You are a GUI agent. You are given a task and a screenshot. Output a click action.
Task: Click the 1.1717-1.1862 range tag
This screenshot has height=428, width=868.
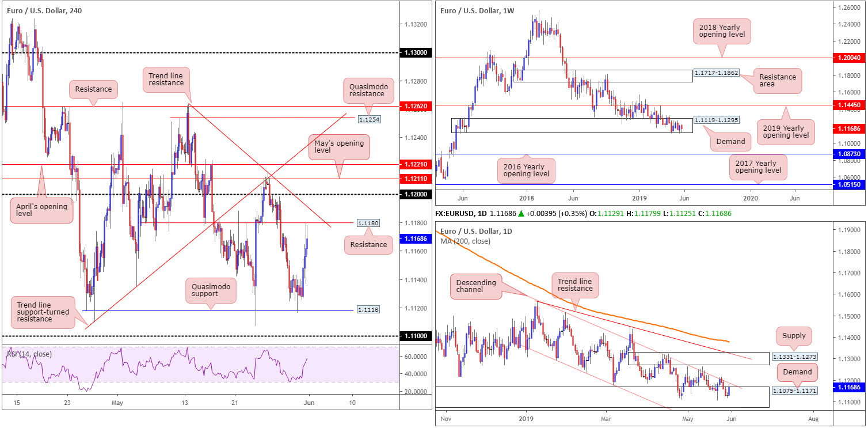tap(716, 73)
